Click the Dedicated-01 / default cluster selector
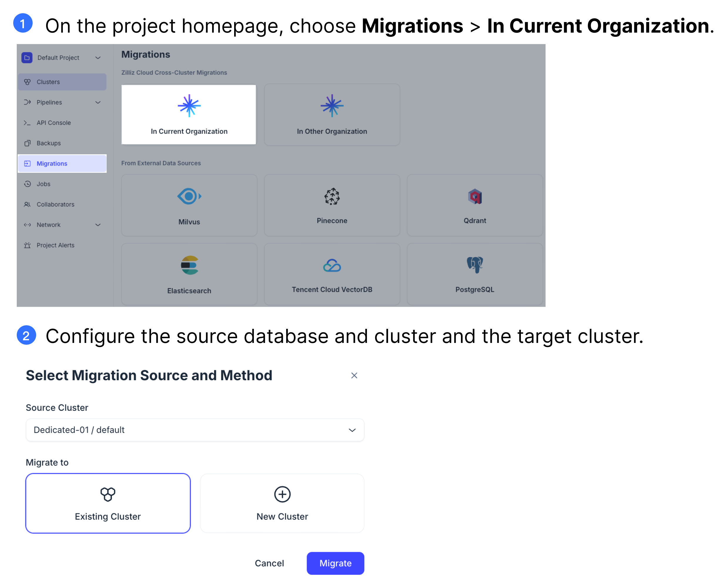Viewport: 728px width, 588px height. (x=195, y=430)
